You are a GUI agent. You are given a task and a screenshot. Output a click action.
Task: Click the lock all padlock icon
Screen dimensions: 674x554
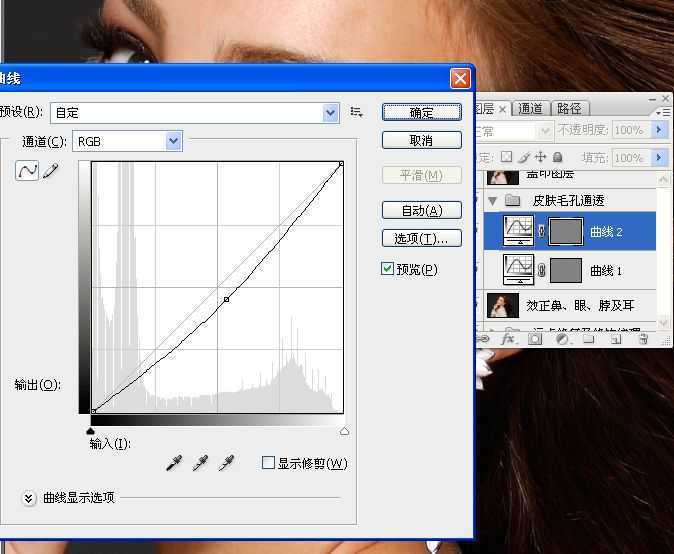click(557, 157)
